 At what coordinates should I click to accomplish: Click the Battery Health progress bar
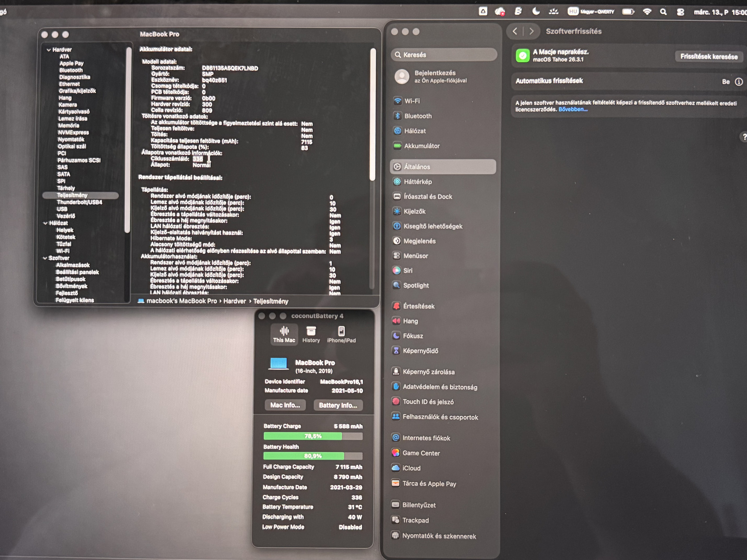313,456
